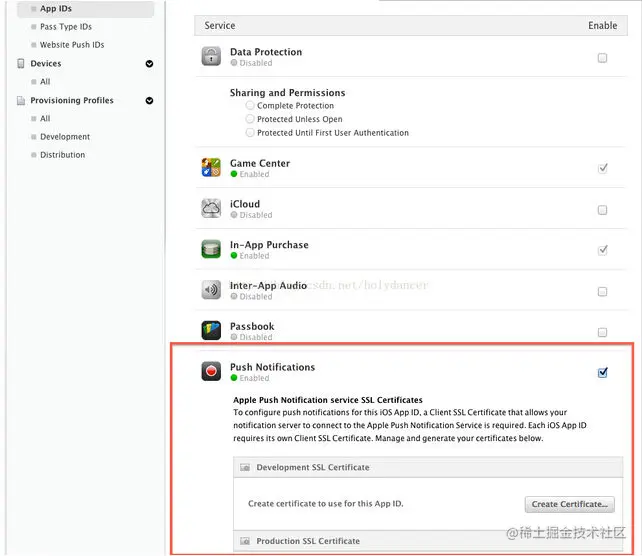Viewport: 642px width, 556px height.
Task: Click 'Create certificate to use for this App ID' text
Action: pyautogui.click(x=326, y=504)
